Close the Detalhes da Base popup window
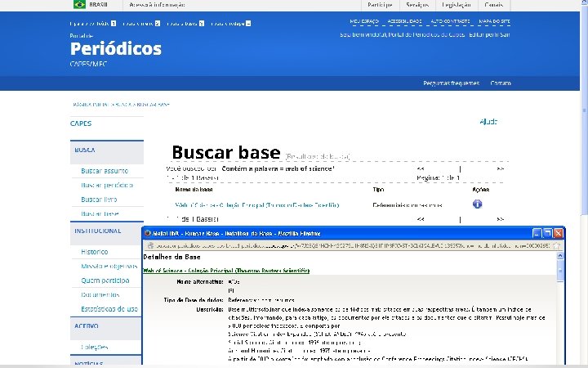The width and height of the screenshot is (588, 368). 559,233
